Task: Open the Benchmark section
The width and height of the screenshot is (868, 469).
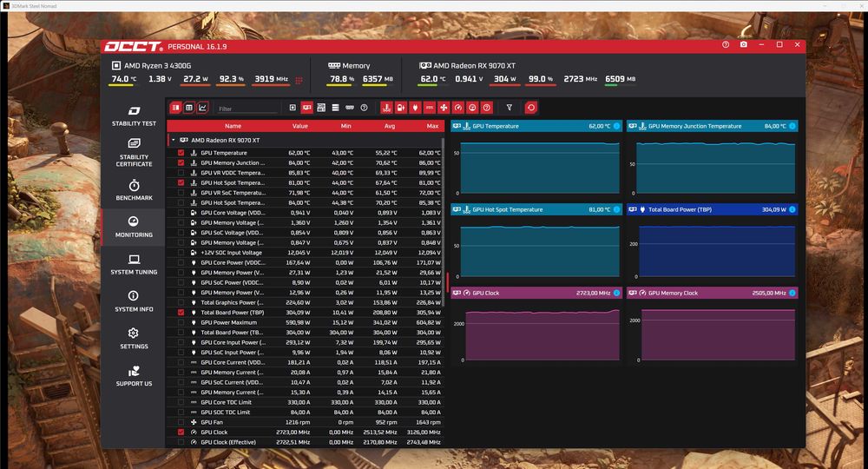Action: [x=134, y=190]
